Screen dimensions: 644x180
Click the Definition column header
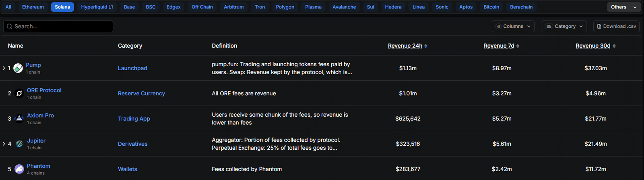225,46
